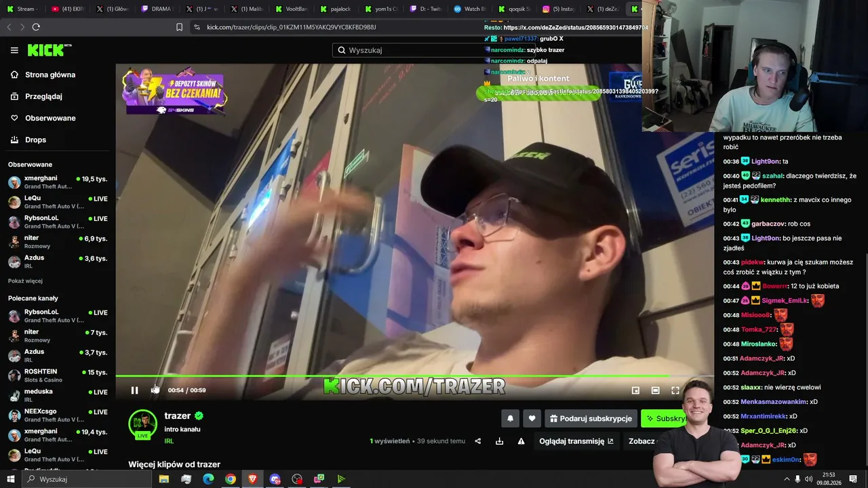Open niter channel in the Obserwowane list
868x488 pixels.
(x=58, y=242)
